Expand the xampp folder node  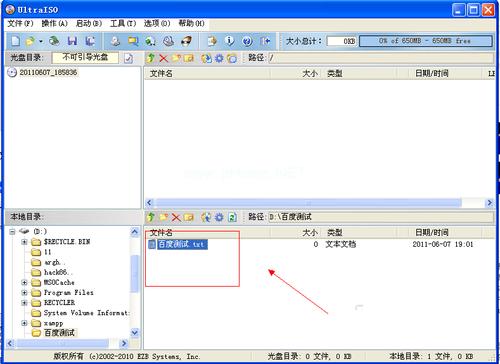tap(24, 323)
